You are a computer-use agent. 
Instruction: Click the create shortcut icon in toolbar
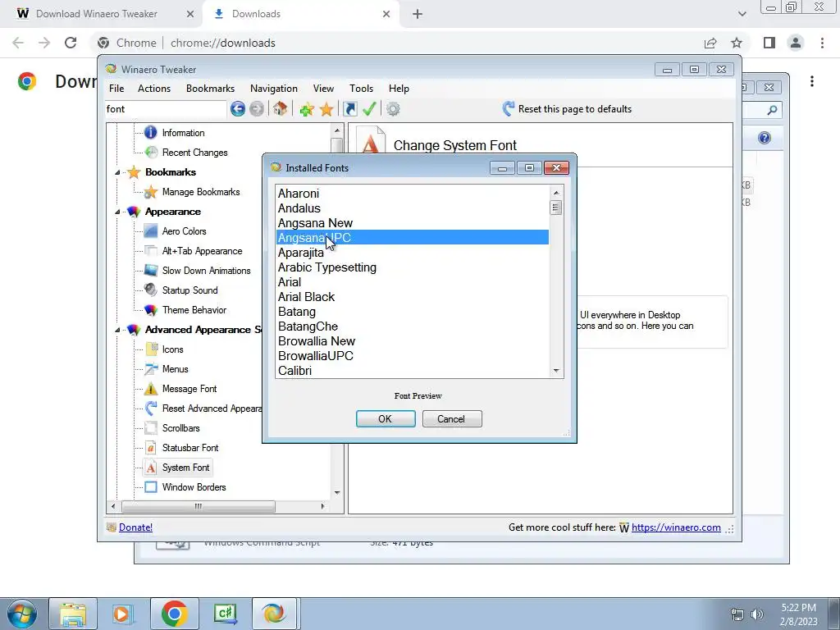349,109
